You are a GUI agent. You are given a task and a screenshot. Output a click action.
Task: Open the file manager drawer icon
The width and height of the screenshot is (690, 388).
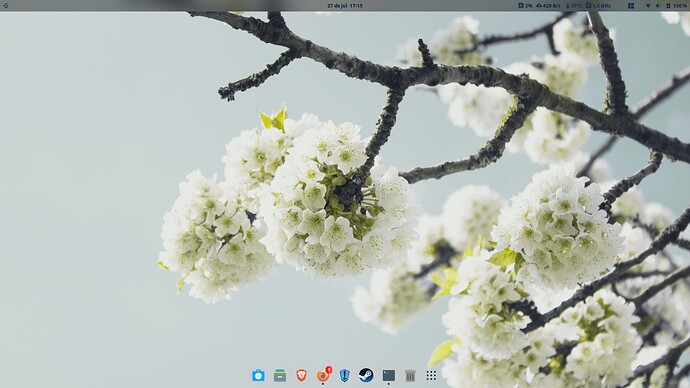pyautogui.click(x=279, y=375)
